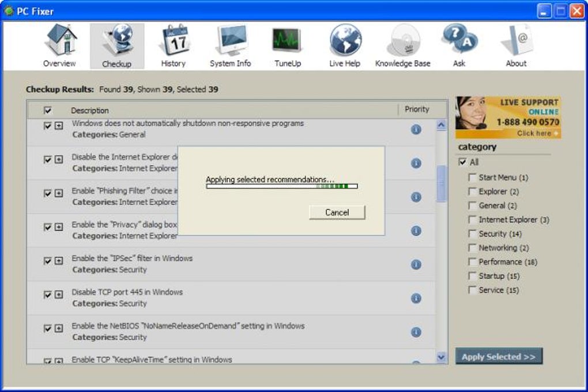Switch to the Knowledge Base tab label
The height and width of the screenshot is (392, 588).
pos(403,63)
